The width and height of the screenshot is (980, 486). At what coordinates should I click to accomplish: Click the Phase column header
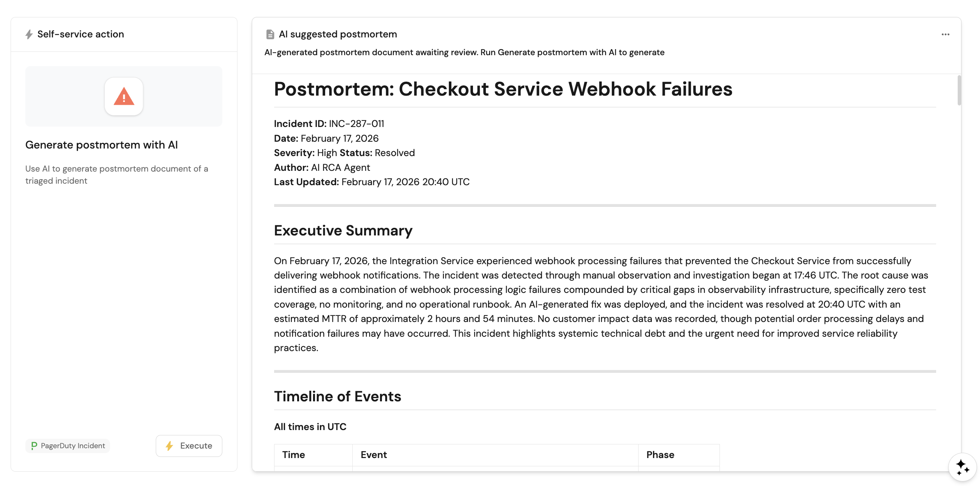[x=660, y=455]
